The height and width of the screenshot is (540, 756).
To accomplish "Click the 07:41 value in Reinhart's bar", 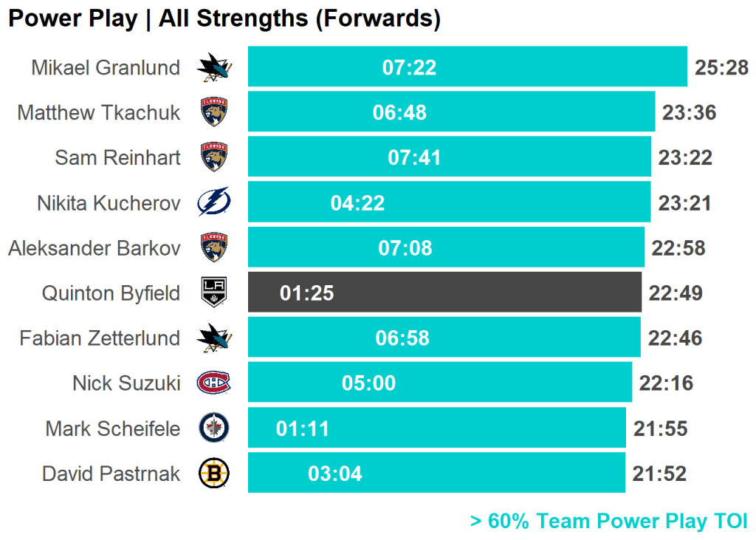I will [414, 157].
